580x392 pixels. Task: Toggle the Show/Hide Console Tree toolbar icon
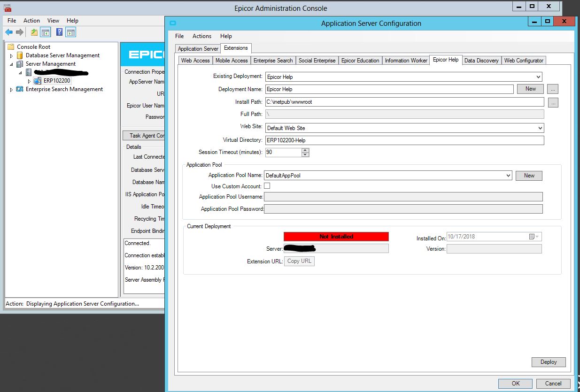point(46,32)
